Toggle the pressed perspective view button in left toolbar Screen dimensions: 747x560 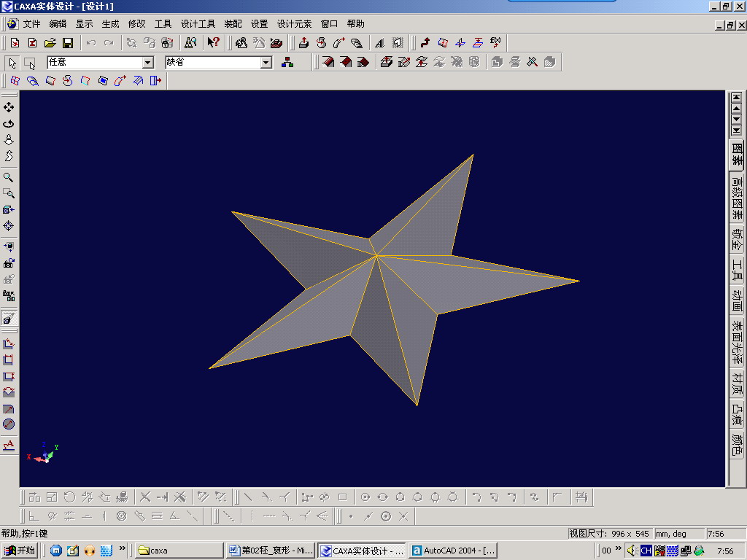(x=9, y=319)
